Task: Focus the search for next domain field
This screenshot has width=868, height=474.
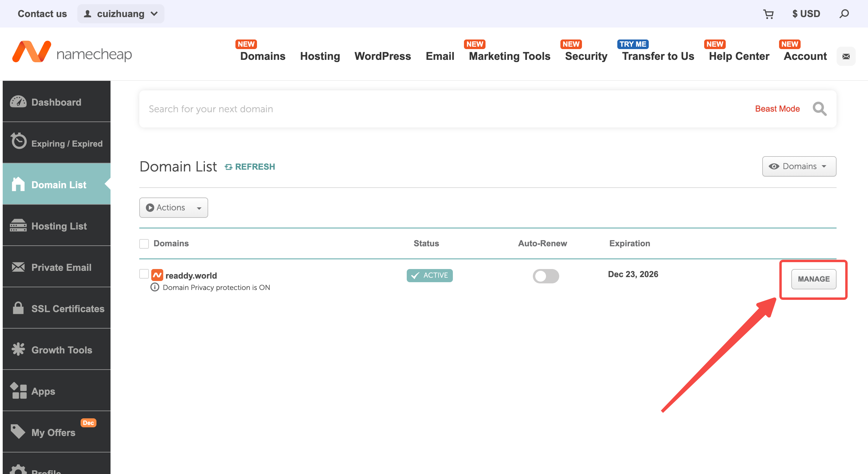Action: 438,109
